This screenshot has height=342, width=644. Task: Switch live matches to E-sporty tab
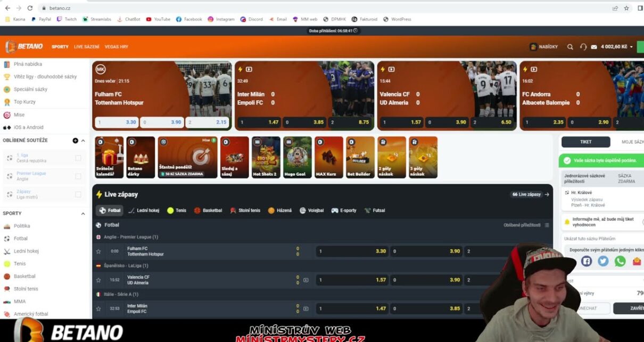pos(344,210)
